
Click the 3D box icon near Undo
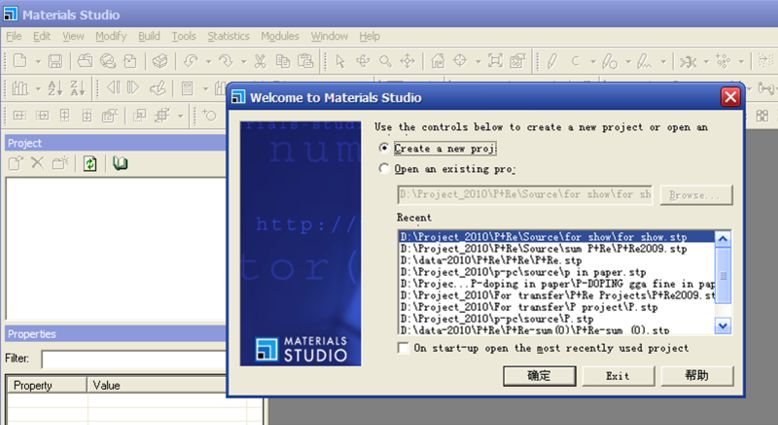point(160,61)
